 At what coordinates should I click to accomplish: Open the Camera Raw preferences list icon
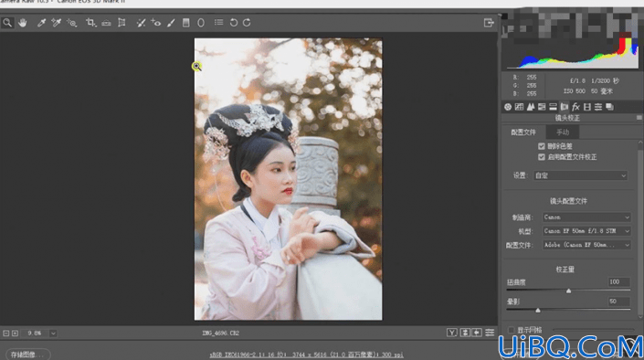[x=218, y=23]
